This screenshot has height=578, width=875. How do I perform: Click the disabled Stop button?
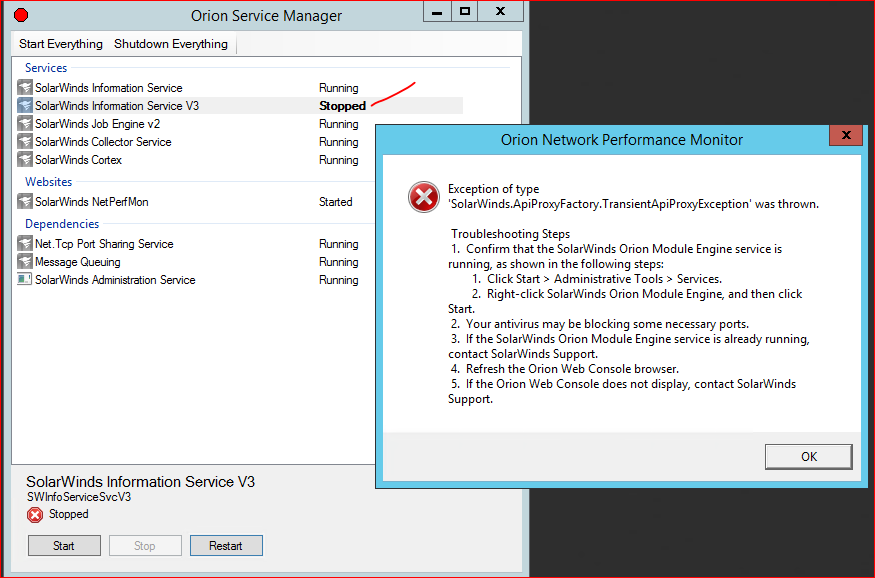pyautogui.click(x=145, y=546)
